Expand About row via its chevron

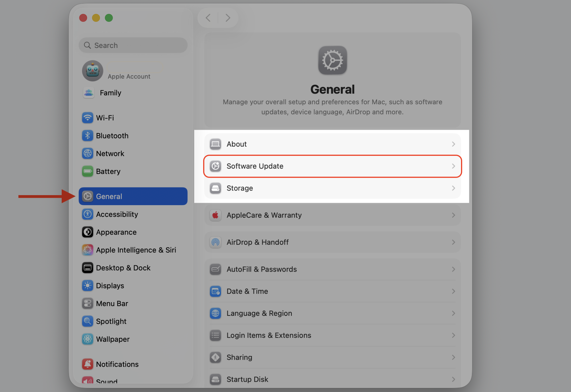453,144
